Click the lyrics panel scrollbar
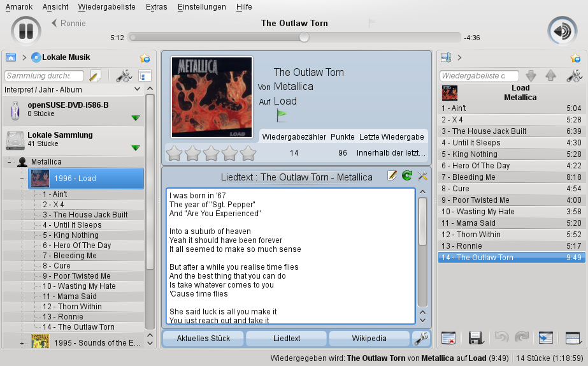 (422, 221)
